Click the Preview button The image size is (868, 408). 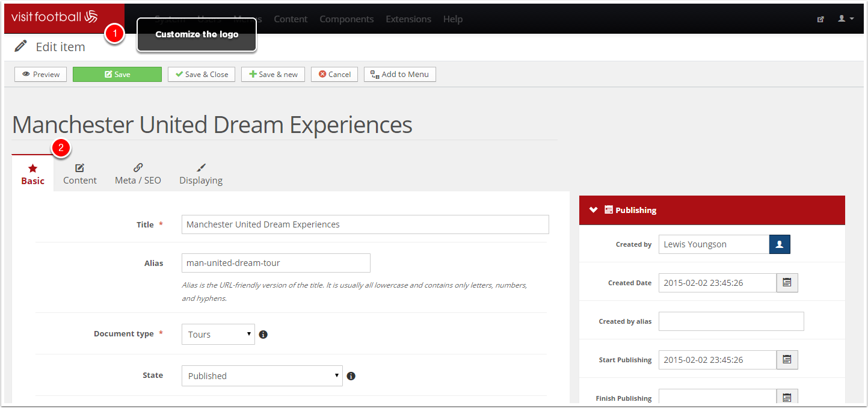41,75
